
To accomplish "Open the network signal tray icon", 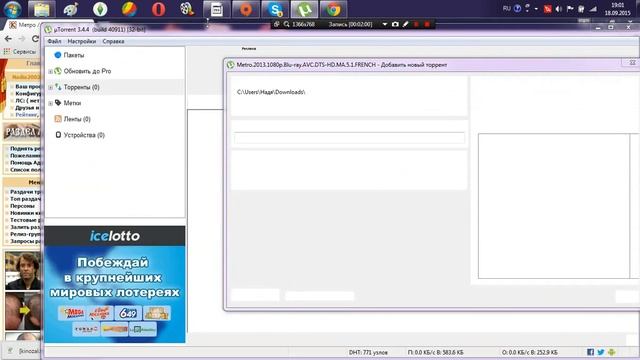I will coord(593,9).
